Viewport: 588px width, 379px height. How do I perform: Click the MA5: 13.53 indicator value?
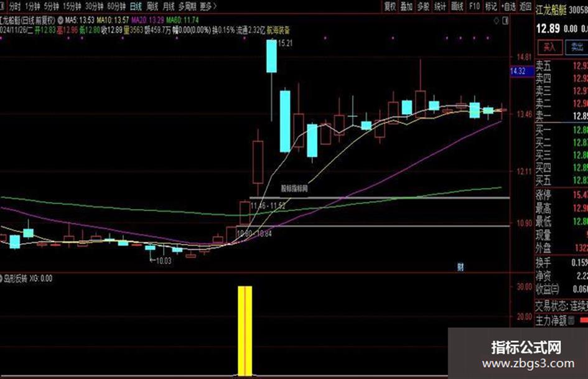point(80,20)
